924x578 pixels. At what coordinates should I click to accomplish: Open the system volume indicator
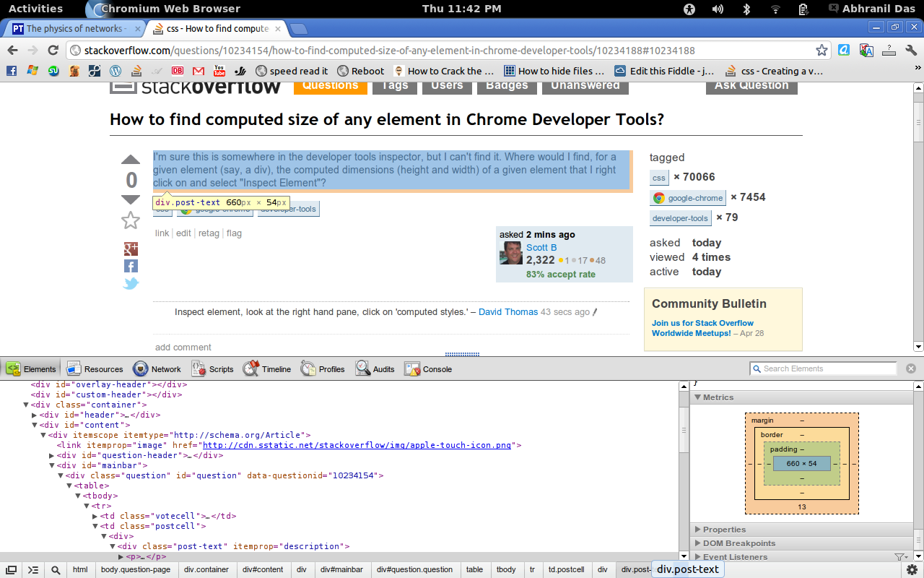(x=718, y=9)
